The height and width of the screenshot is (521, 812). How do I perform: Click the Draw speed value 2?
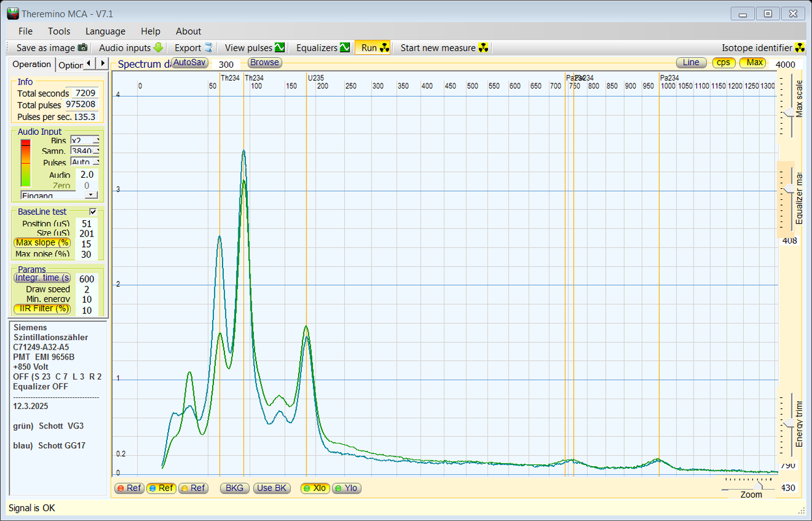point(86,289)
